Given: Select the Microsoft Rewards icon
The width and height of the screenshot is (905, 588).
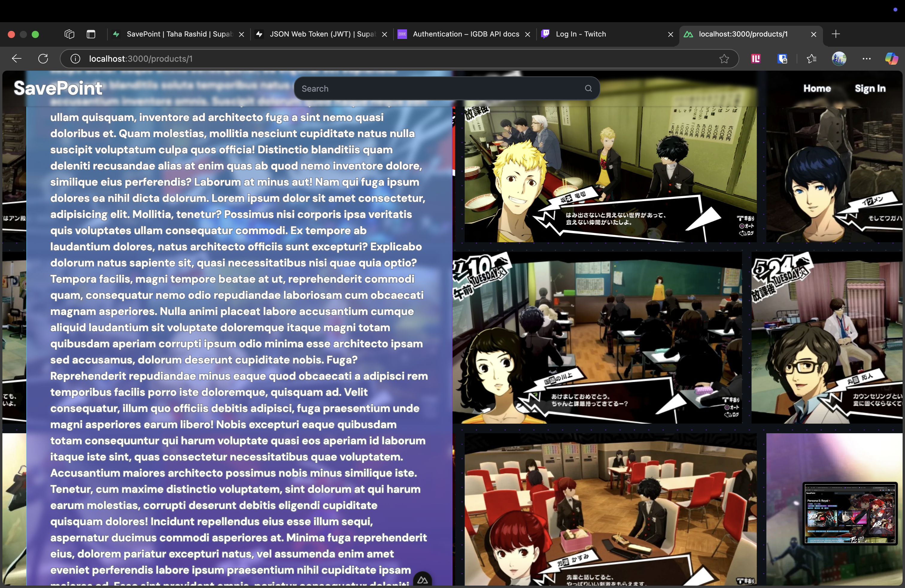Looking at the screenshot, I should pyautogui.click(x=756, y=59).
